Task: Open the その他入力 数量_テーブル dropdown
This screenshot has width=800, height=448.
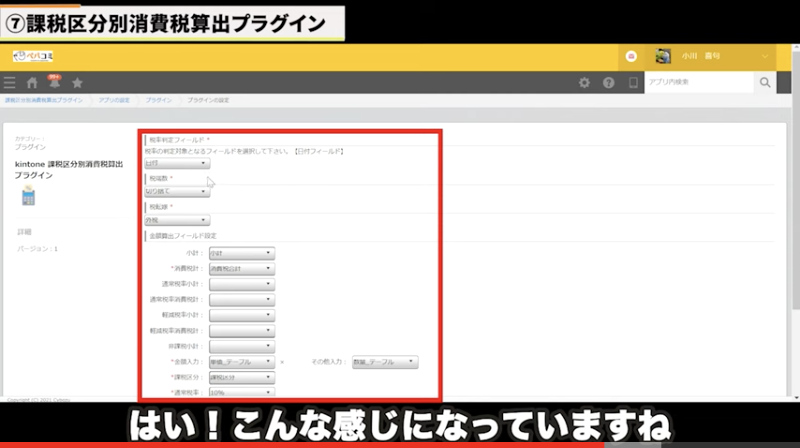Action: point(385,361)
